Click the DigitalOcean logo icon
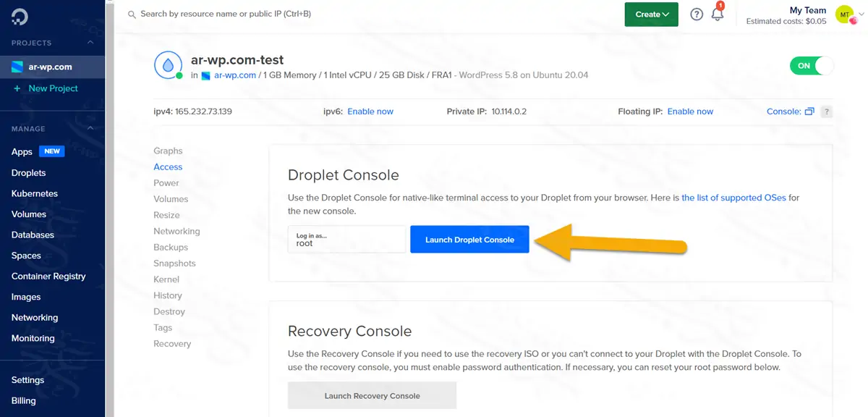The height and width of the screenshot is (417, 868). [x=20, y=17]
